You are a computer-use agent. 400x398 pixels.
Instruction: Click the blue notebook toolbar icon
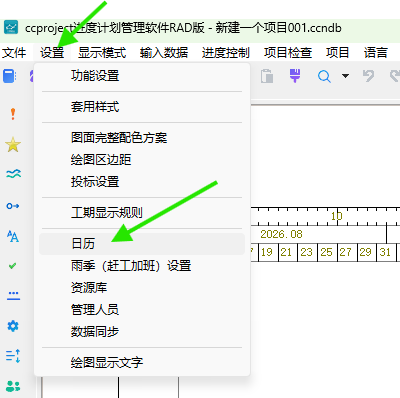(x=9, y=76)
